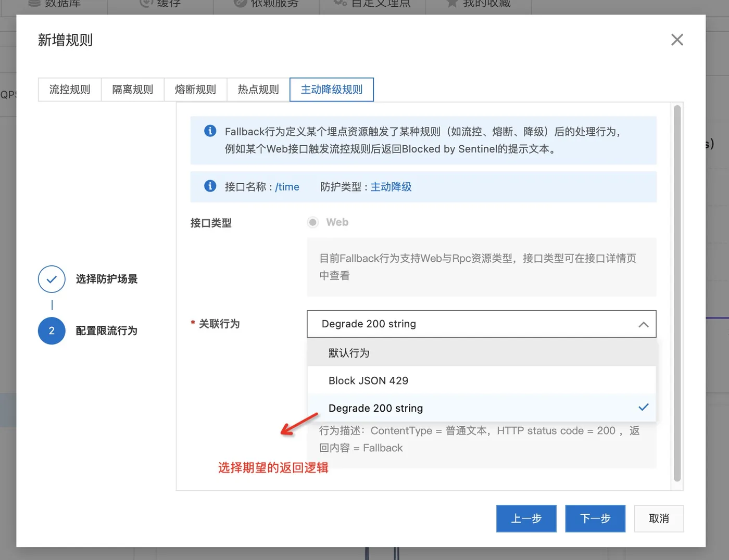Switch to the 隔离规则 tab

tap(133, 90)
